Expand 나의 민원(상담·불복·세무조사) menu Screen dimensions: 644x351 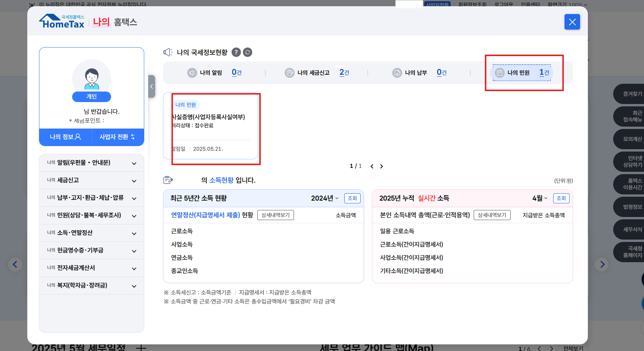tap(92, 215)
